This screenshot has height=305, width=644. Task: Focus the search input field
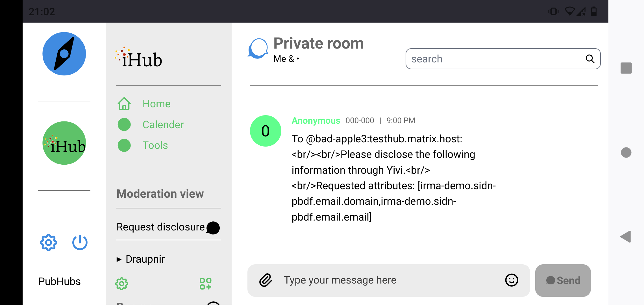503,59
